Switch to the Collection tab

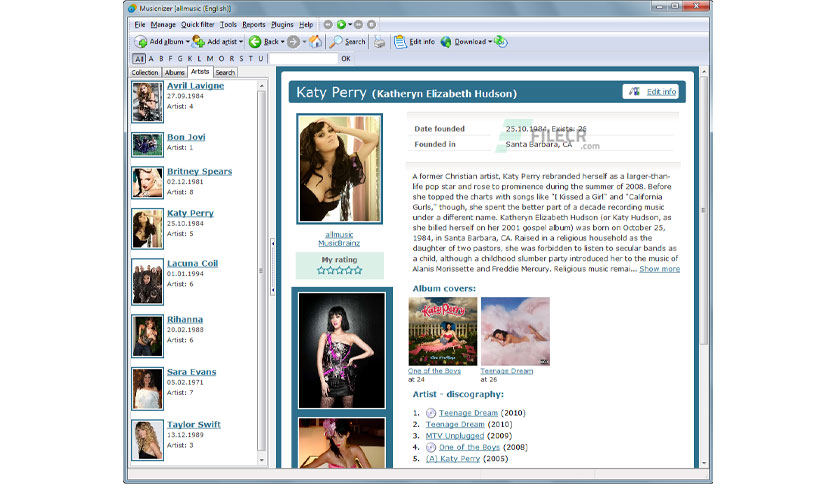click(145, 72)
